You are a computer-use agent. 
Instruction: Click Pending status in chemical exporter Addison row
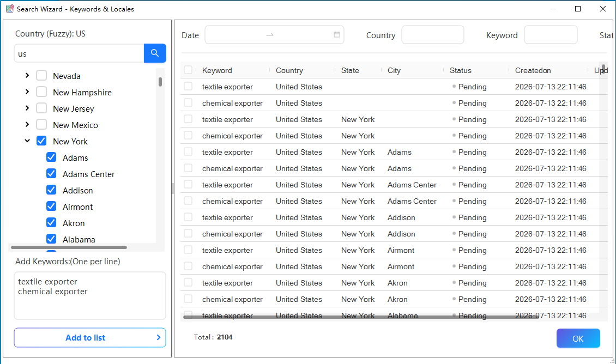472,234
